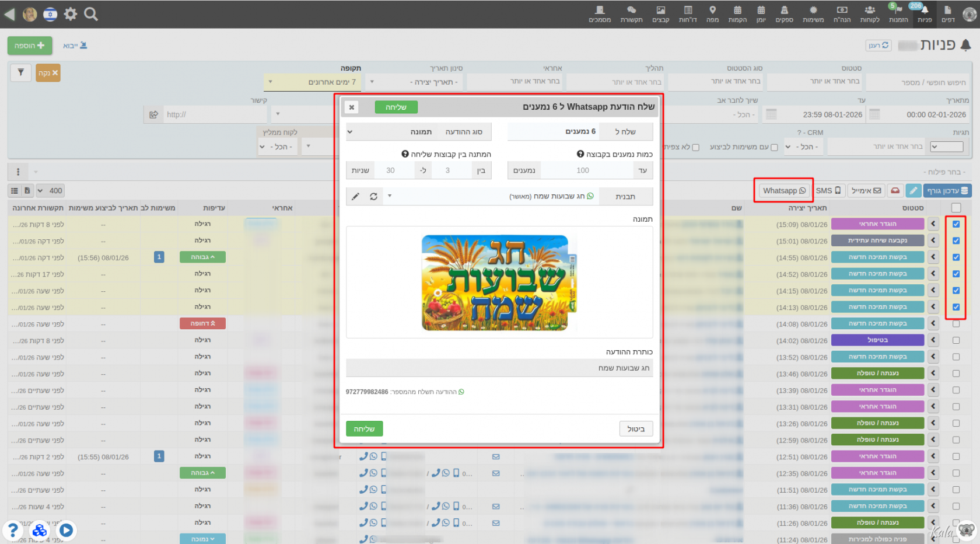
Task: Open the מפה map module
Action: [x=712, y=14]
